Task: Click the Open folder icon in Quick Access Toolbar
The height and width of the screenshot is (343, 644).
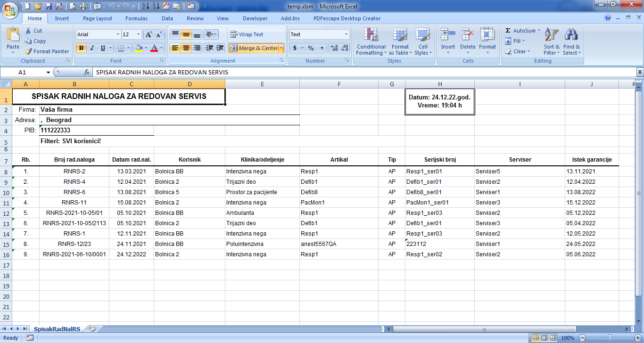Action: tap(38, 6)
